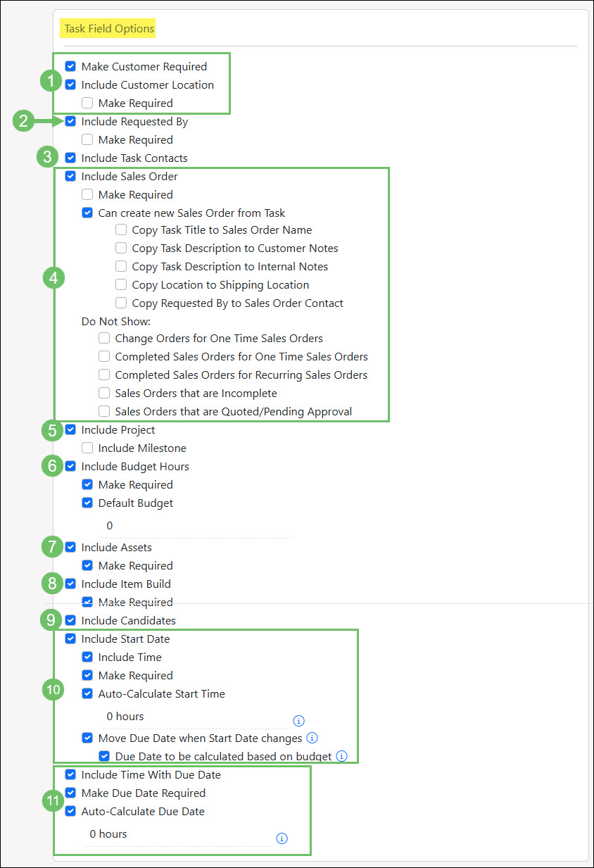
Task: Check Make Required under Include Customer Location
Action: pos(87,103)
